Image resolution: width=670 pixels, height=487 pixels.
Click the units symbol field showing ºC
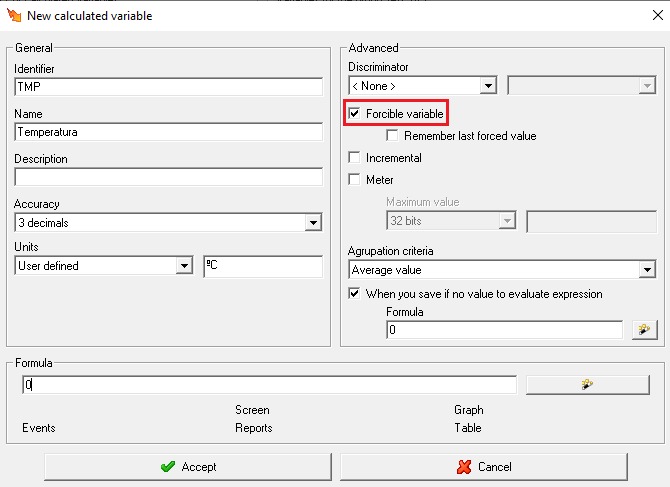pos(262,266)
